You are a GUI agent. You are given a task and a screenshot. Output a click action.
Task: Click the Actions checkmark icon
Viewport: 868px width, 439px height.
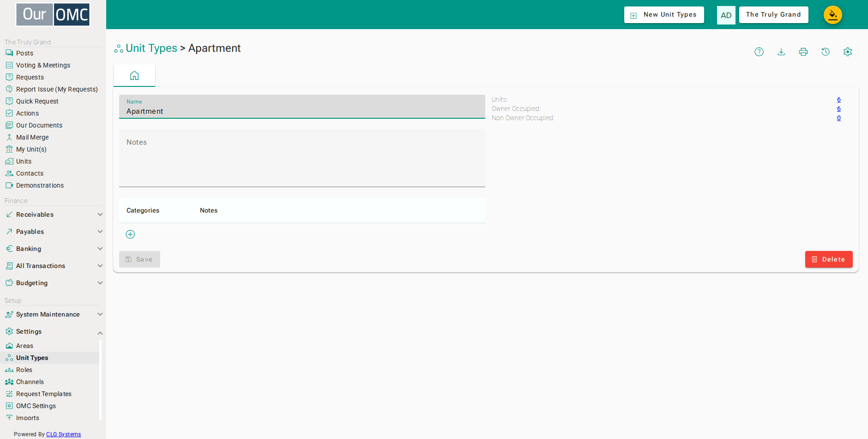tap(9, 113)
